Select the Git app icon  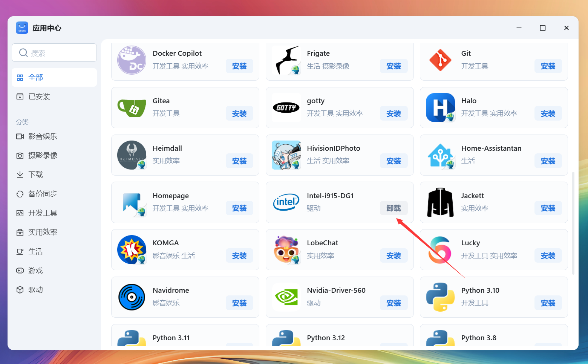point(440,60)
